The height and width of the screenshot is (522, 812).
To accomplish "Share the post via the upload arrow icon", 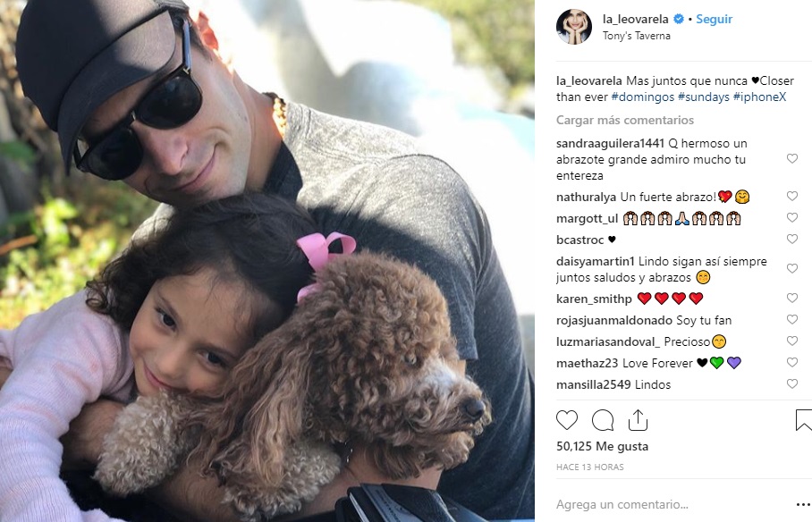I will pyautogui.click(x=638, y=420).
